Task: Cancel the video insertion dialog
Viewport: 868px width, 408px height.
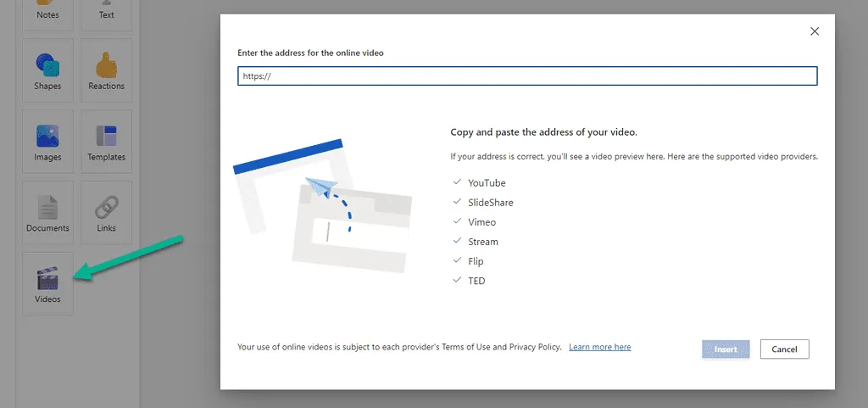Action: (x=784, y=349)
